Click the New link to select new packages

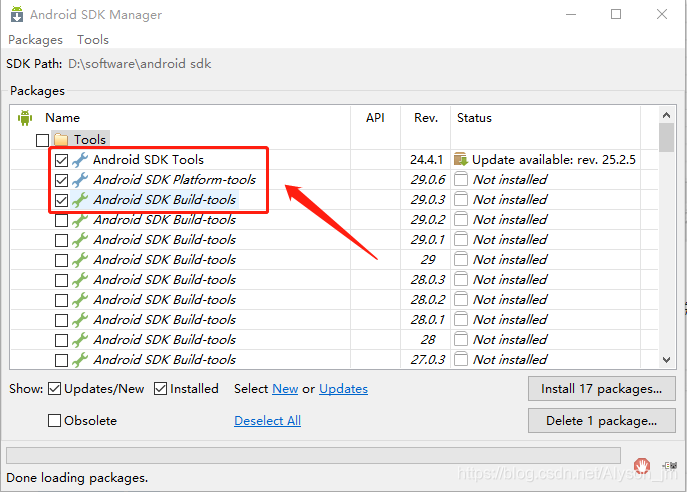(x=285, y=389)
